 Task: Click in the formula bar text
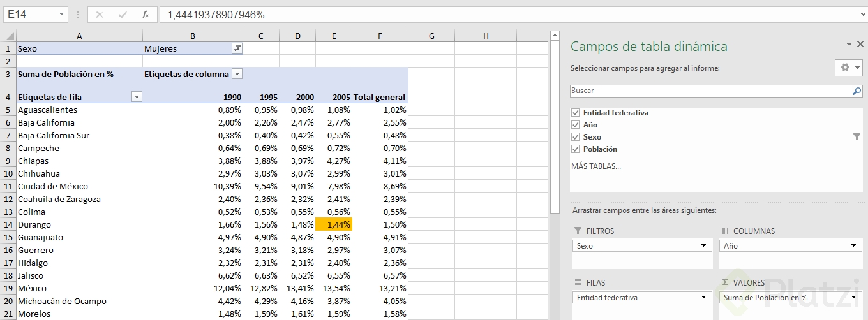(x=507, y=15)
